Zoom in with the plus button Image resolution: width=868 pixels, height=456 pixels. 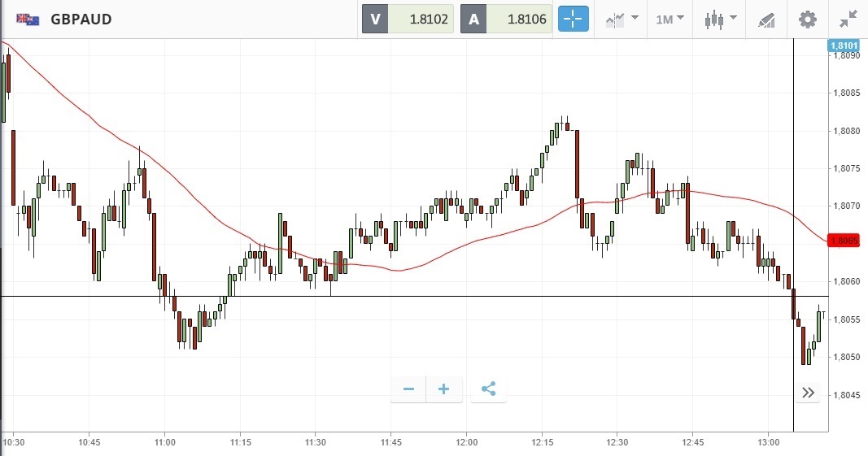coord(444,389)
